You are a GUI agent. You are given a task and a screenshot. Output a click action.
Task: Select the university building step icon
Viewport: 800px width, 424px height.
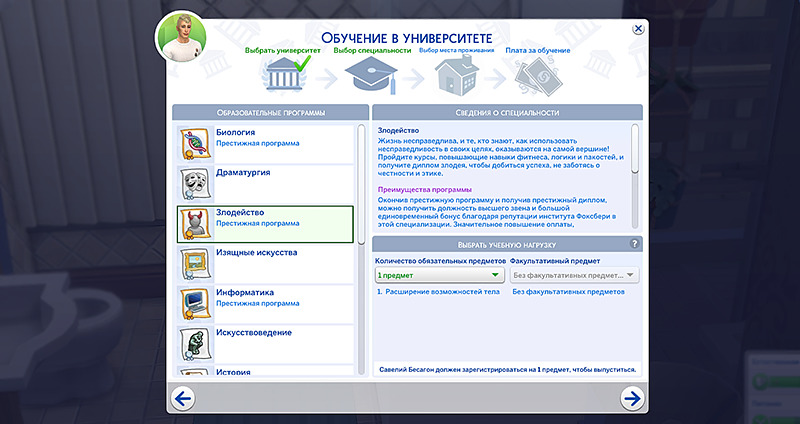pyautogui.click(x=285, y=74)
